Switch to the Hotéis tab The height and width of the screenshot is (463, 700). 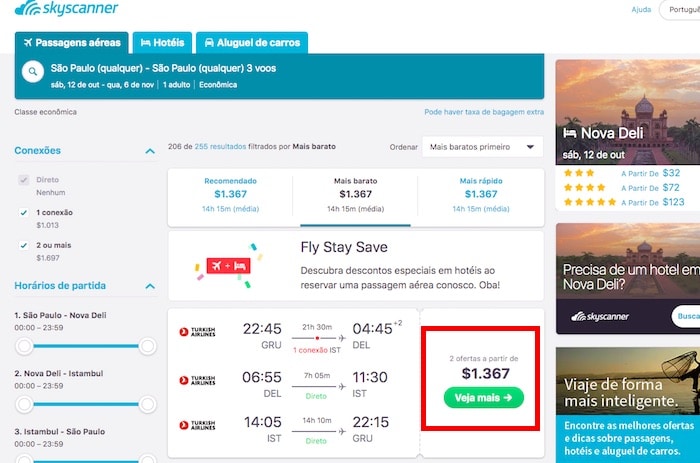coord(162,43)
